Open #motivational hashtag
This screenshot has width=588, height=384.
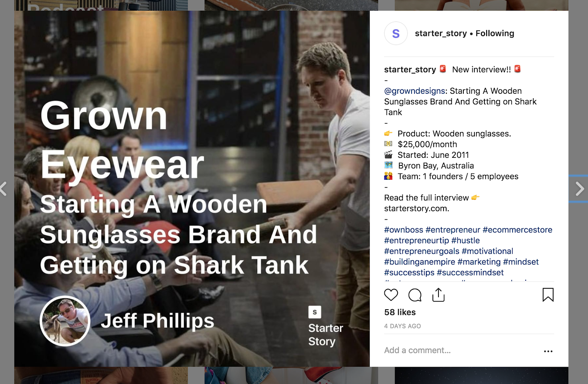point(487,251)
